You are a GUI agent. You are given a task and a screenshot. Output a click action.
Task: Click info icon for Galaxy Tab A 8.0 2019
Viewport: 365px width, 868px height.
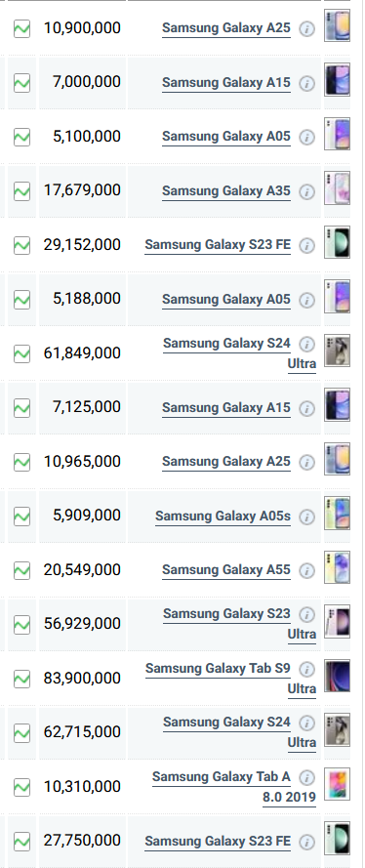click(x=306, y=777)
